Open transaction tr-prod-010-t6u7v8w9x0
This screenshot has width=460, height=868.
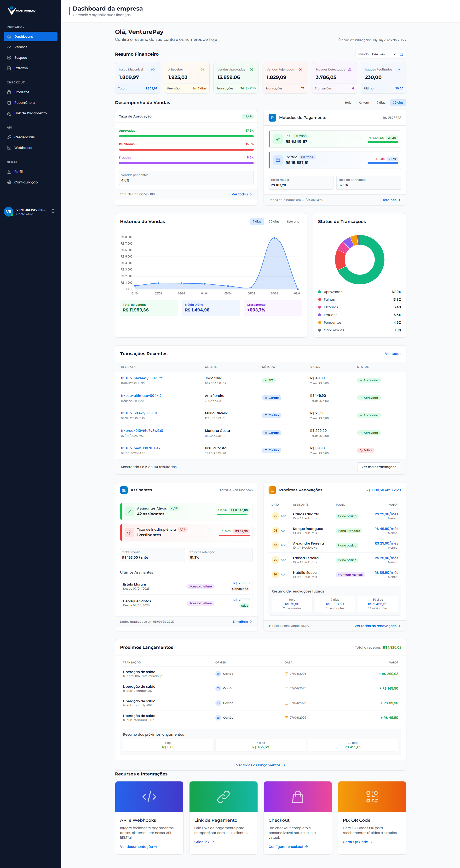click(142, 431)
